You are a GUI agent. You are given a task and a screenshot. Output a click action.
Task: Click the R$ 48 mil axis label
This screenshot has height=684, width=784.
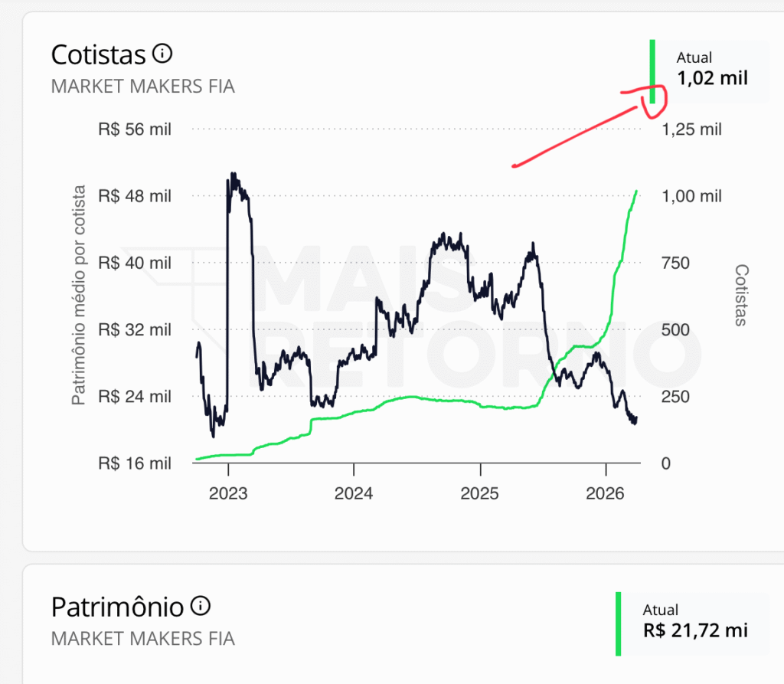[135, 196]
